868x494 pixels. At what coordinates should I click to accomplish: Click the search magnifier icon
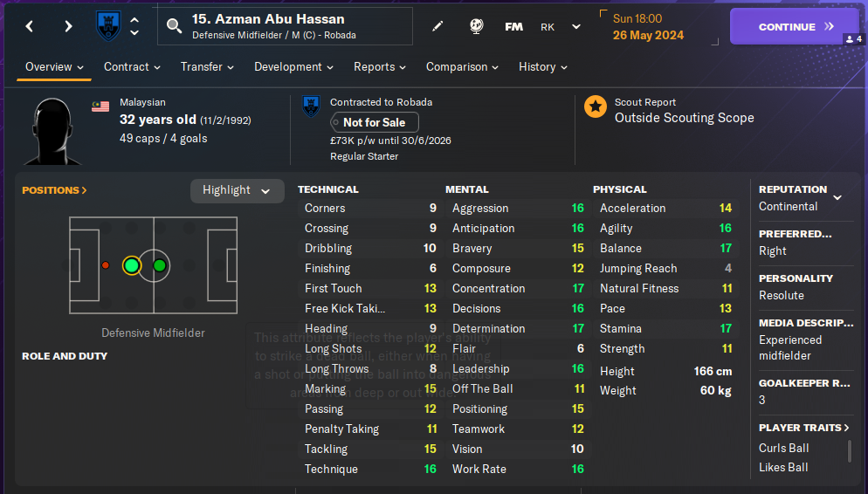coord(175,26)
